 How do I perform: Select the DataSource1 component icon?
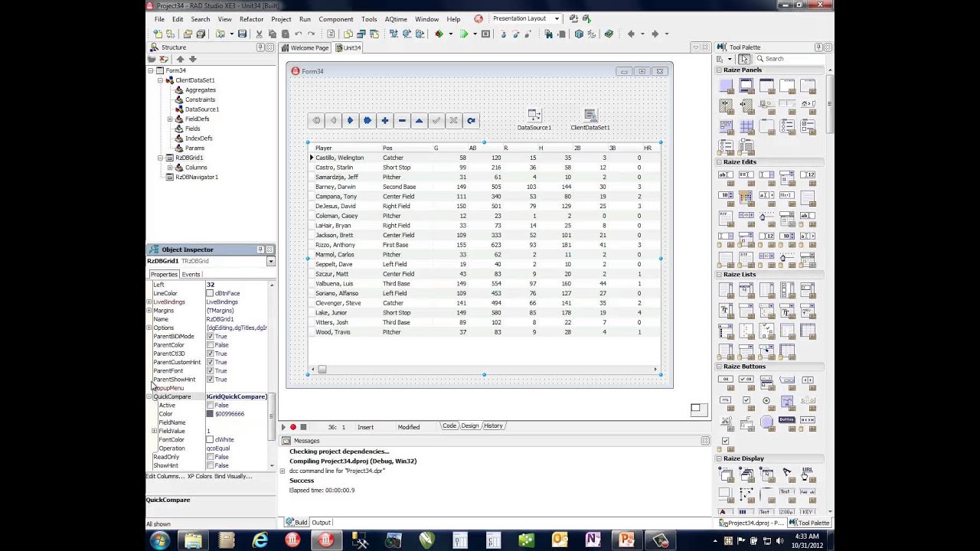(x=534, y=116)
